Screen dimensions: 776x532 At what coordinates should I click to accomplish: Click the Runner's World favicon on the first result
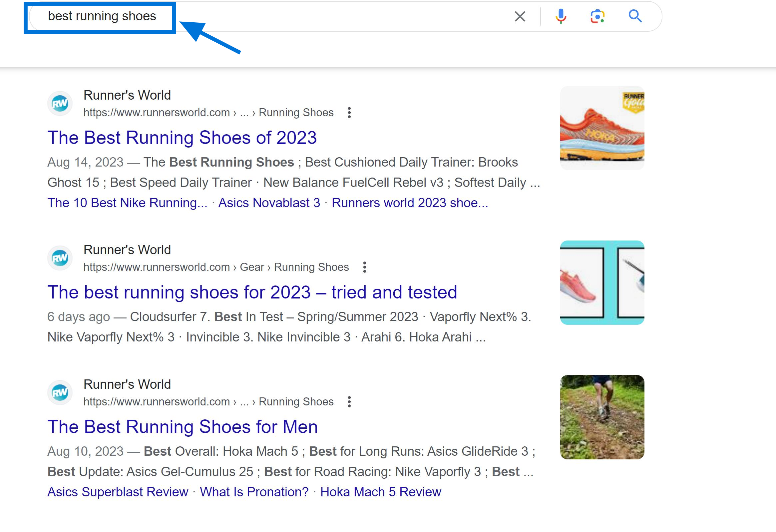[x=60, y=103]
